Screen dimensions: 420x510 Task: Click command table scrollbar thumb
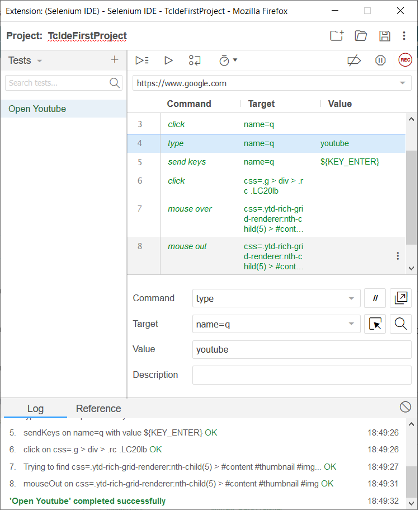[411, 197]
